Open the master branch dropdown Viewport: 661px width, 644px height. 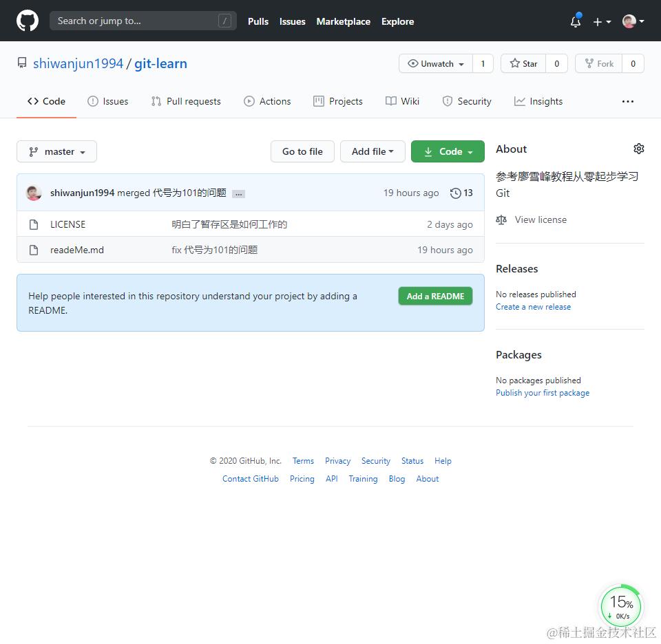57,151
